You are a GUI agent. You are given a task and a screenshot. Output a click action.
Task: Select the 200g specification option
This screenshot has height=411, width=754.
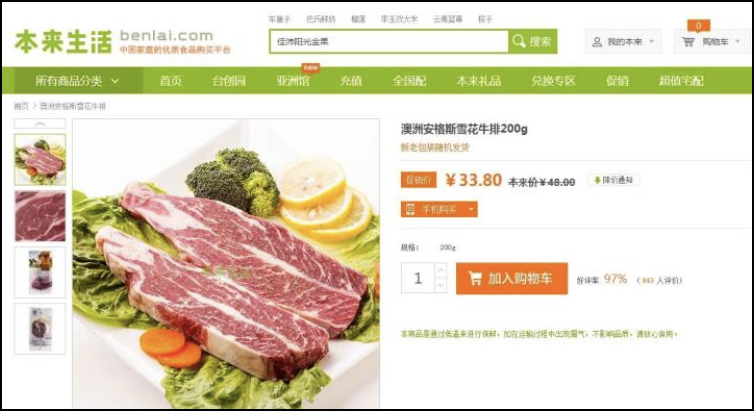[447, 248]
